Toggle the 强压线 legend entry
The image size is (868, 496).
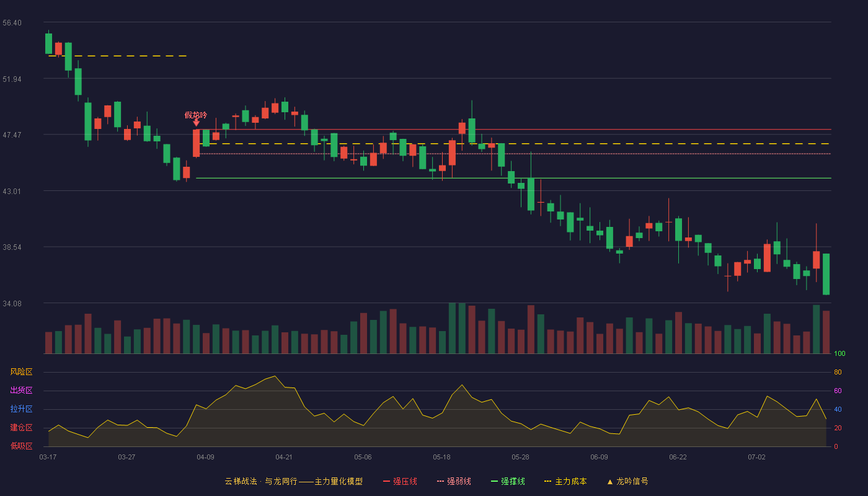(x=400, y=481)
